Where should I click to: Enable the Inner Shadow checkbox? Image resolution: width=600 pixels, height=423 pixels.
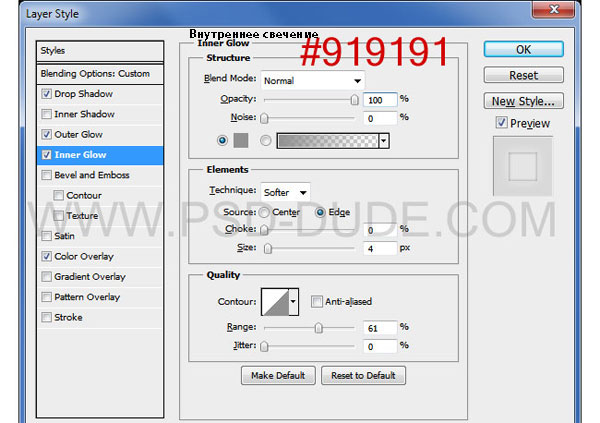tap(46, 114)
